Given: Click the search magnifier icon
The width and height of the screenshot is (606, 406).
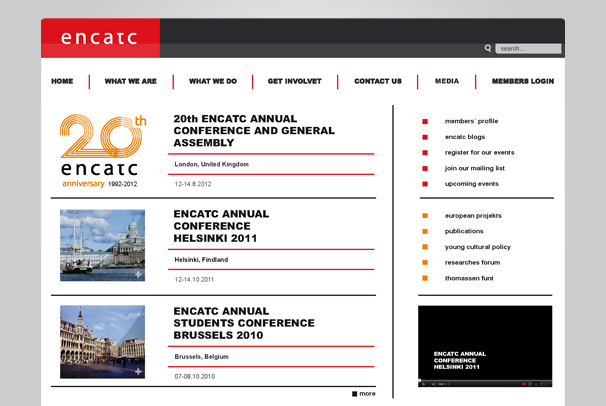Looking at the screenshot, I should click(488, 48).
